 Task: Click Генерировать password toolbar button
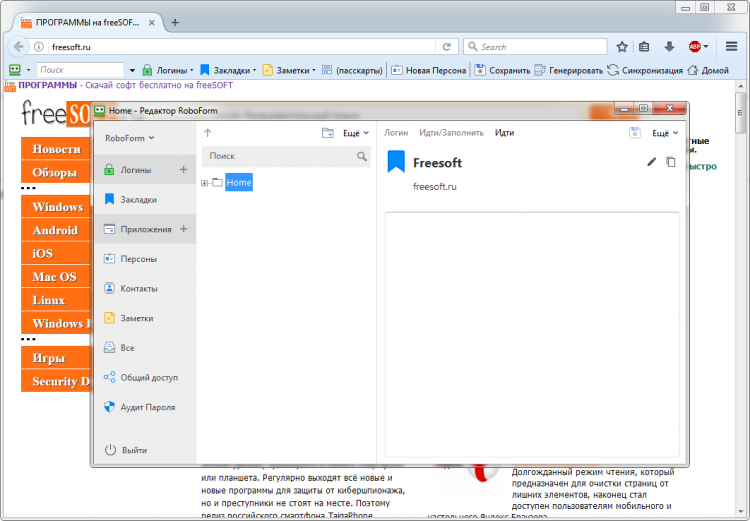coord(568,70)
